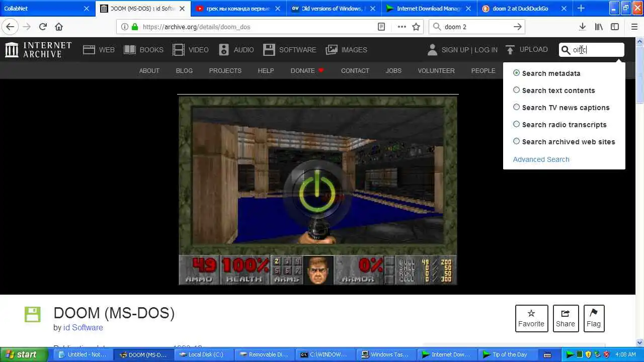This screenshot has width=644, height=362.
Task: Open PROJECTS in the Archive nav
Action: coord(225,71)
